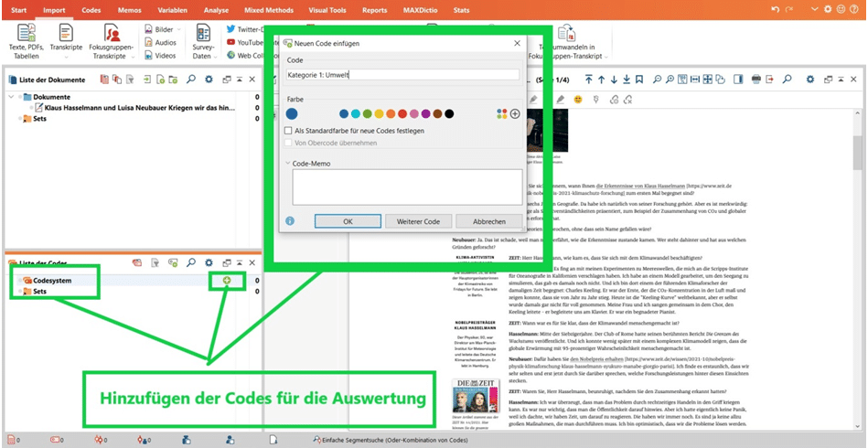Print document via printer icon
The height and width of the screenshot is (448, 868).
point(756,80)
